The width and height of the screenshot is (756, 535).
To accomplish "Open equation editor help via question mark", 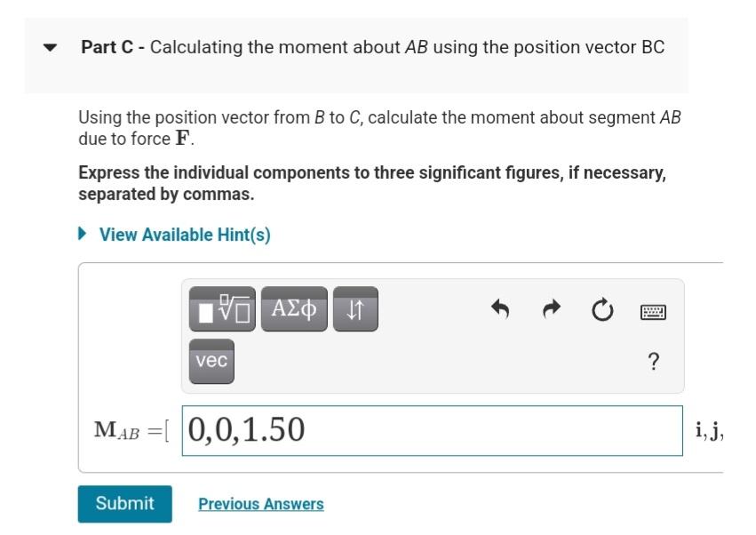I will click(x=653, y=361).
